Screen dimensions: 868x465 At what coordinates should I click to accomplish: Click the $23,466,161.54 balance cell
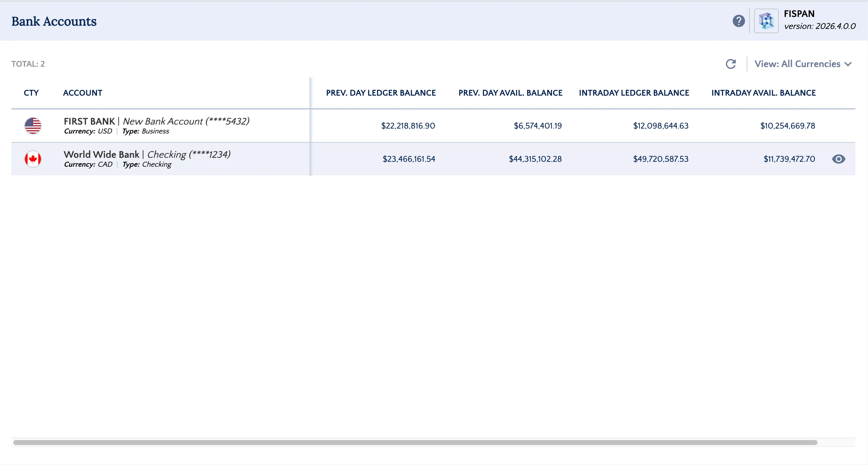coord(409,159)
